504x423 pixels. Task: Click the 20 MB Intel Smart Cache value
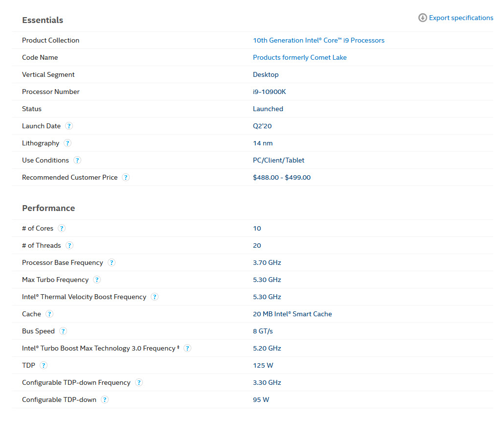pos(292,314)
